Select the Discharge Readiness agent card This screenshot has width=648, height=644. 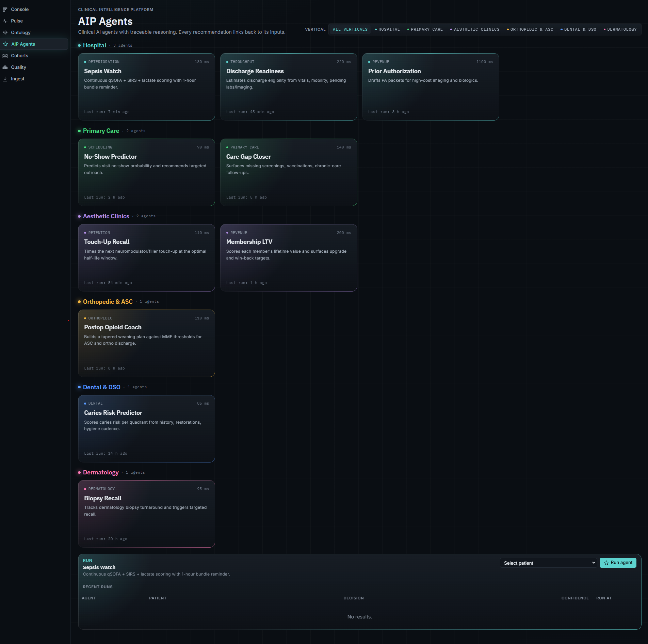(x=289, y=87)
